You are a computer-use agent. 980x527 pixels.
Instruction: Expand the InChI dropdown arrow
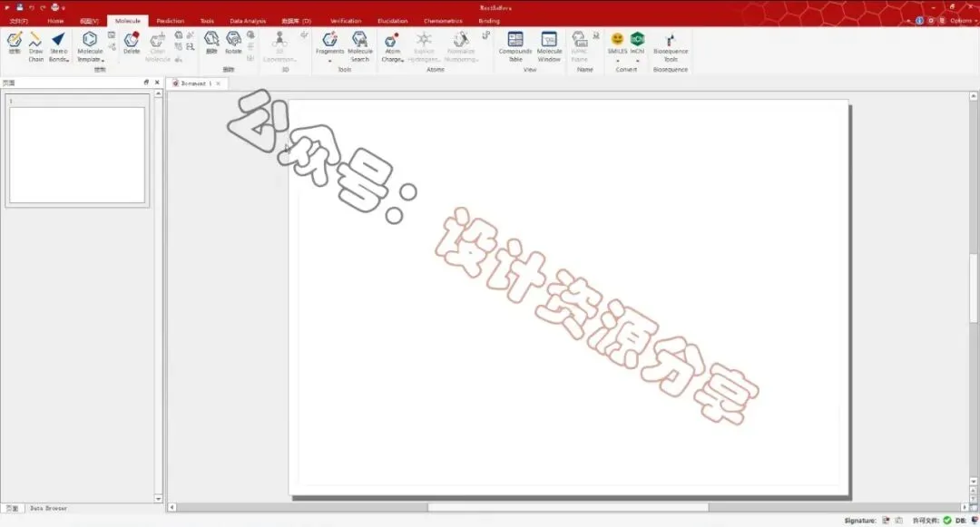point(637,61)
